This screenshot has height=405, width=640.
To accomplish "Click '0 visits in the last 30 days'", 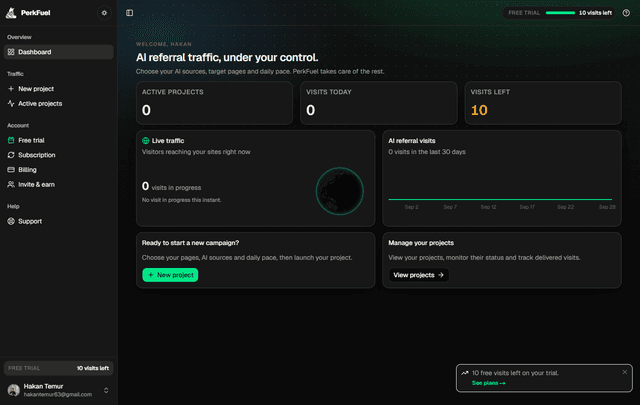I will pyautogui.click(x=427, y=152).
